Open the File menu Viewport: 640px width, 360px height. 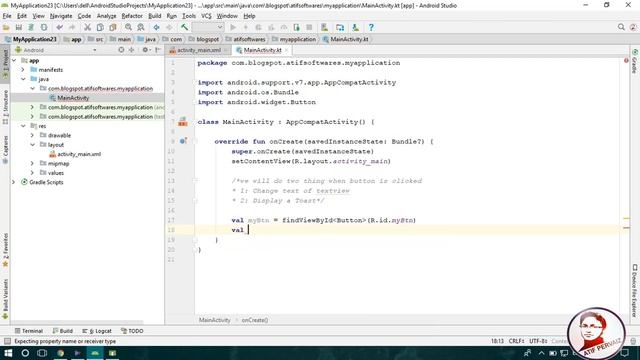[7, 16]
